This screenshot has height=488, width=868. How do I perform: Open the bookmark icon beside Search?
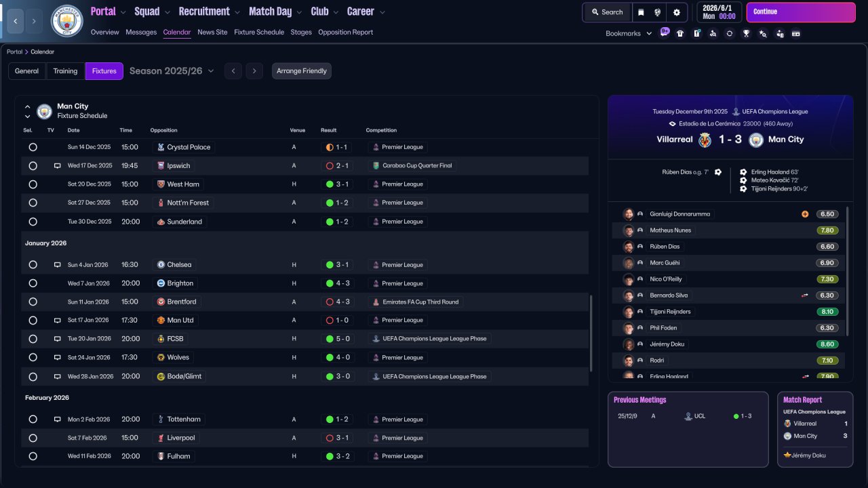tap(642, 12)
